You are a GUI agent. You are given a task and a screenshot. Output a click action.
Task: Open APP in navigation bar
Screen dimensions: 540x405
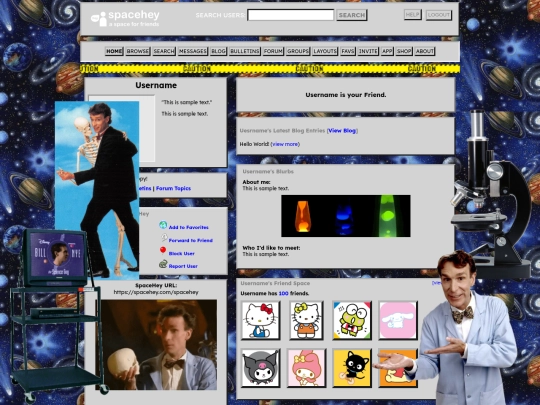click(x=387, y=51)
